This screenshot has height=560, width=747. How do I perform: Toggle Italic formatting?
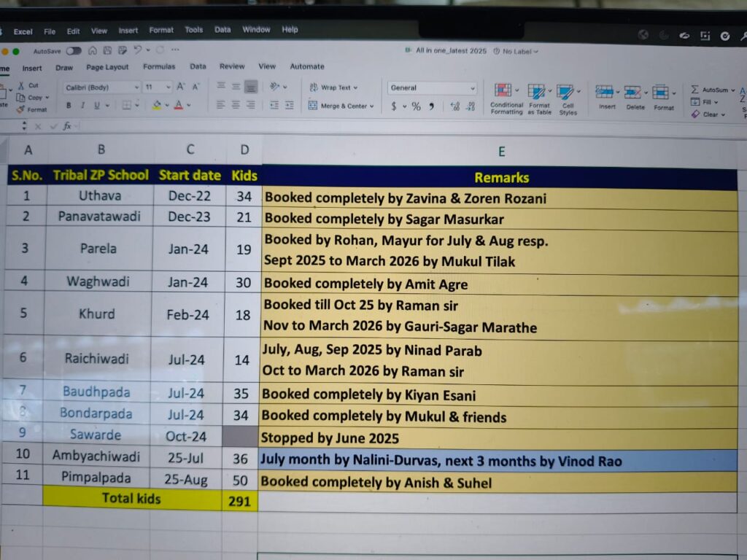(x=82, y=106)
